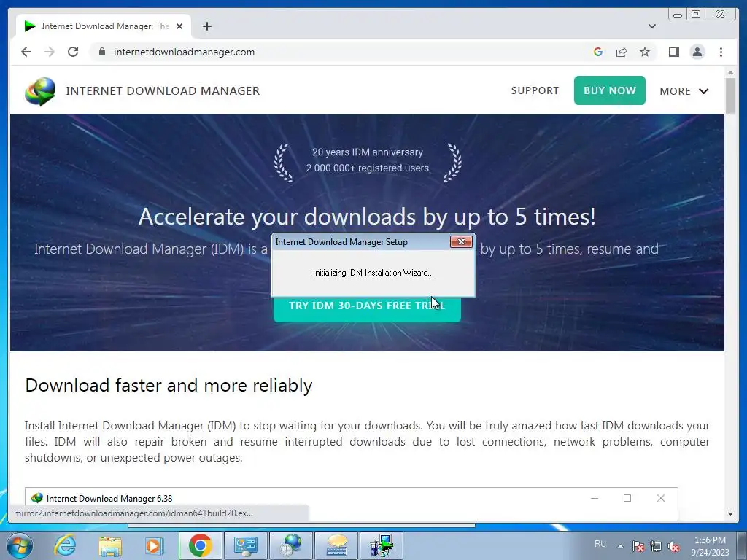The height and width of the screenshot is (560, 747).
Task: Click the network tray icon
Action: coord(656,546)
